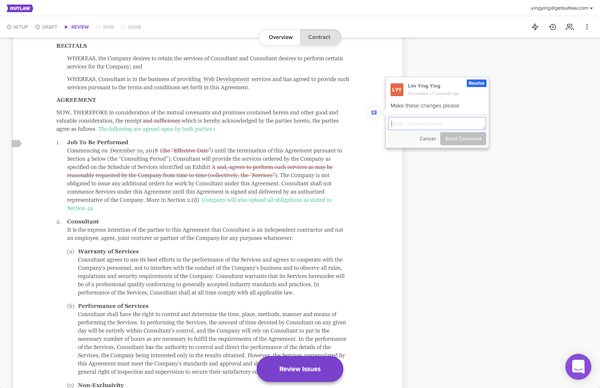Select the REVIEW step
This screenshot has width=600, height=388.
pos(77,27)
